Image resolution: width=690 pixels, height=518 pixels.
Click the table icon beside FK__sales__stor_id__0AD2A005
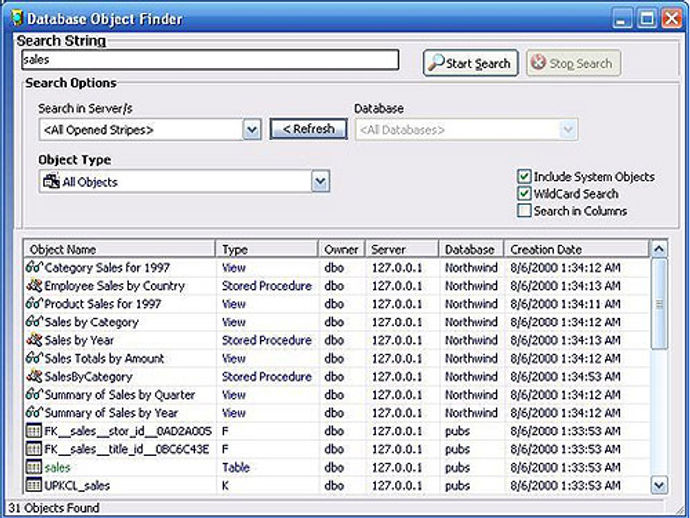point(34,431)
